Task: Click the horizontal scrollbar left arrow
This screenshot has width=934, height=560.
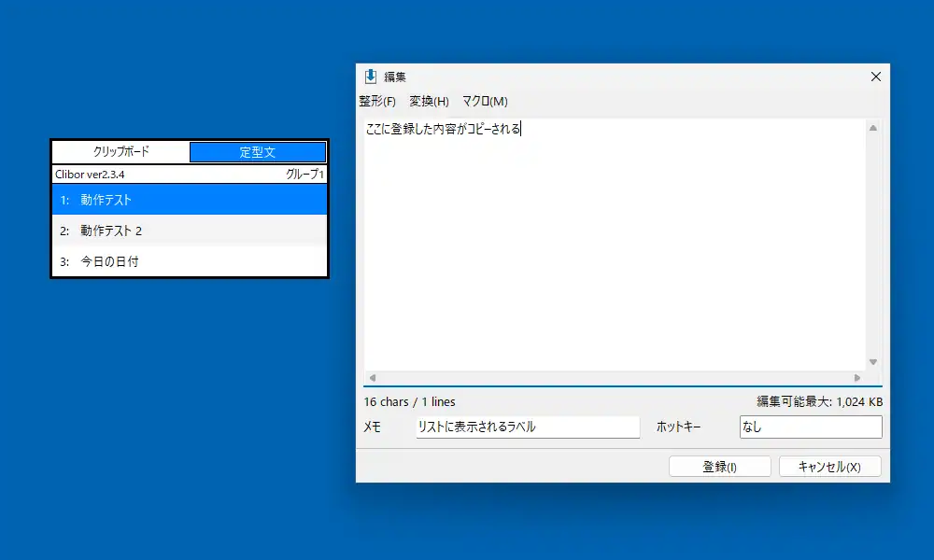Action: coord(372,378)
